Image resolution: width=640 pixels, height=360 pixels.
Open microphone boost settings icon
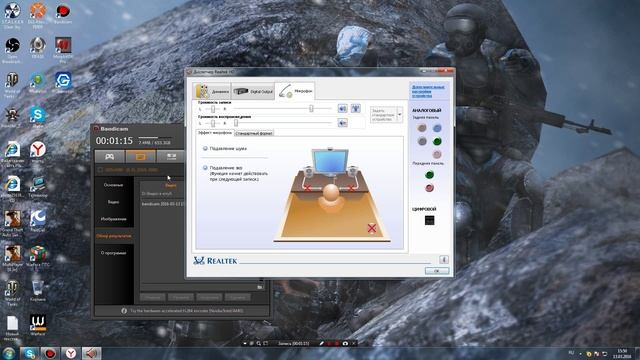point(356,108)
